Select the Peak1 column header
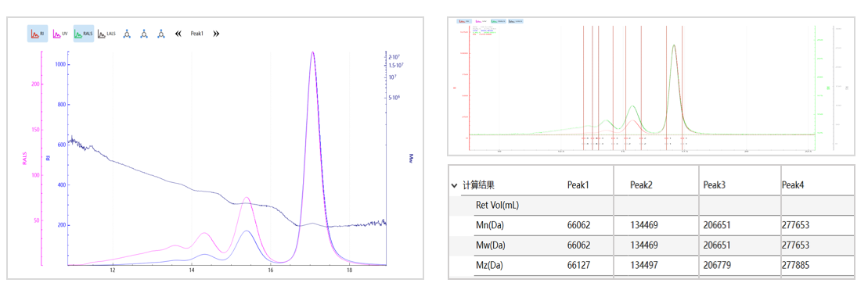 tap(578, 185)
